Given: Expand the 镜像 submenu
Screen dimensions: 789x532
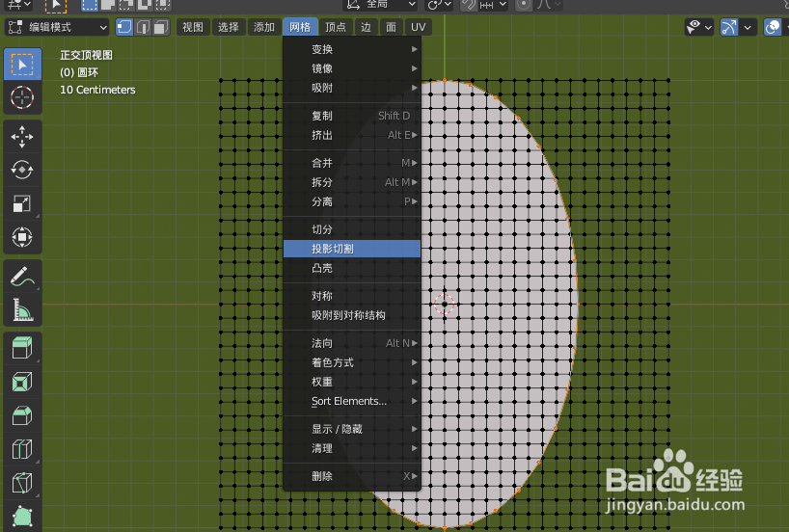Looking at the screenshot, I should click(352, 68).
